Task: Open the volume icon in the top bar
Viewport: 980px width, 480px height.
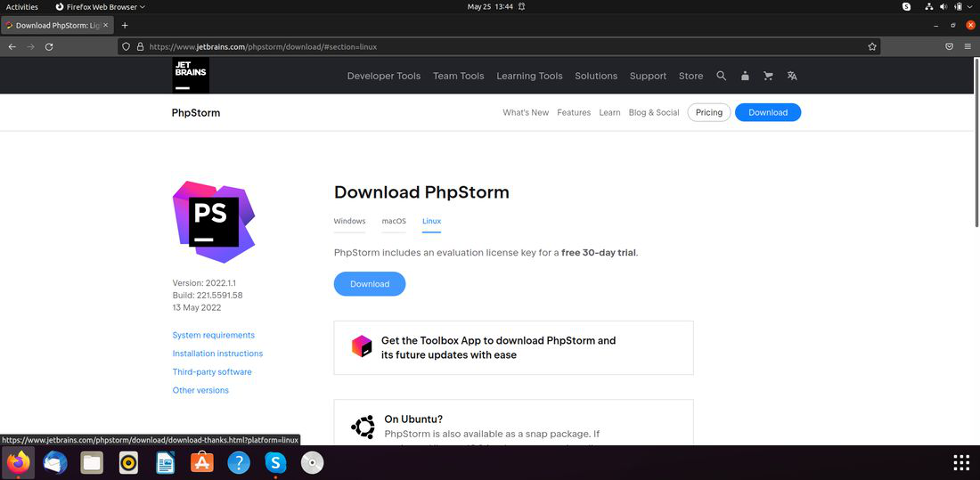Action: tap(943, 7)
